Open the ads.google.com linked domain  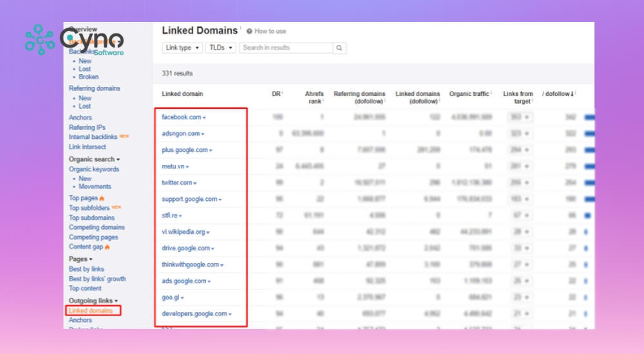click(184, 281)
